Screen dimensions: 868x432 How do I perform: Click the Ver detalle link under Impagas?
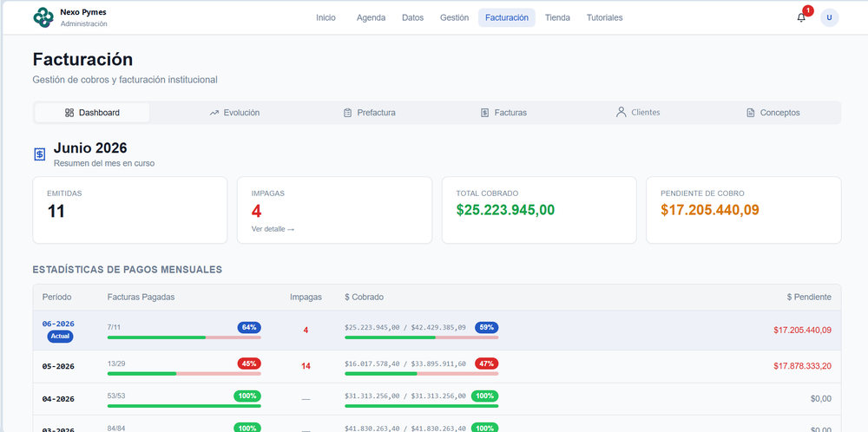pos(273,229)
